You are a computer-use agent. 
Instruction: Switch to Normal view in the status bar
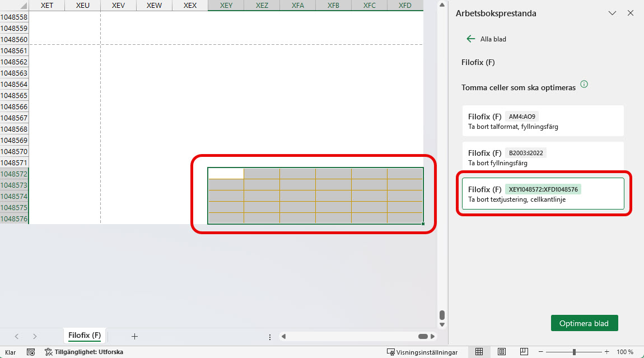click(479, 352)
